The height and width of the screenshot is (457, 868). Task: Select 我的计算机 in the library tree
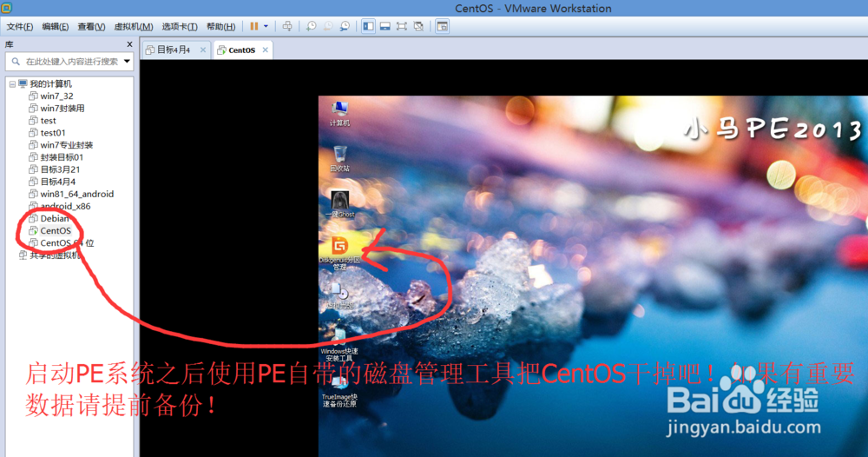(x=50, y=84)
